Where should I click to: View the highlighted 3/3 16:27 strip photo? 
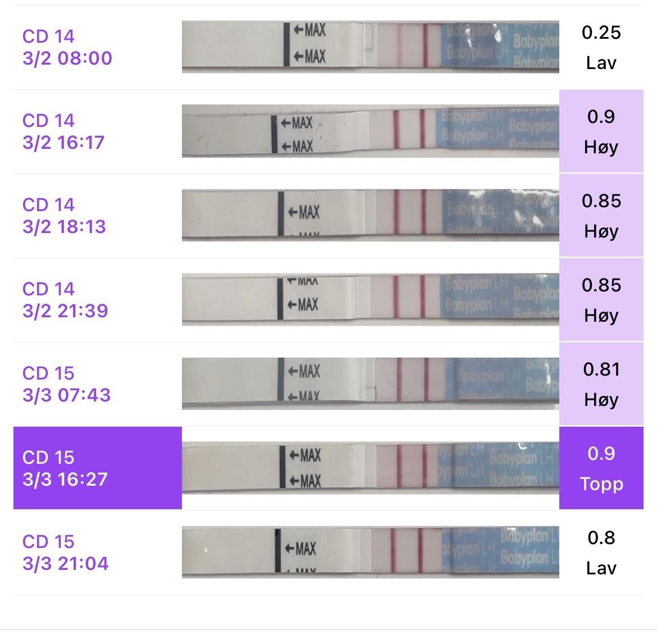(x=370, y=468)
